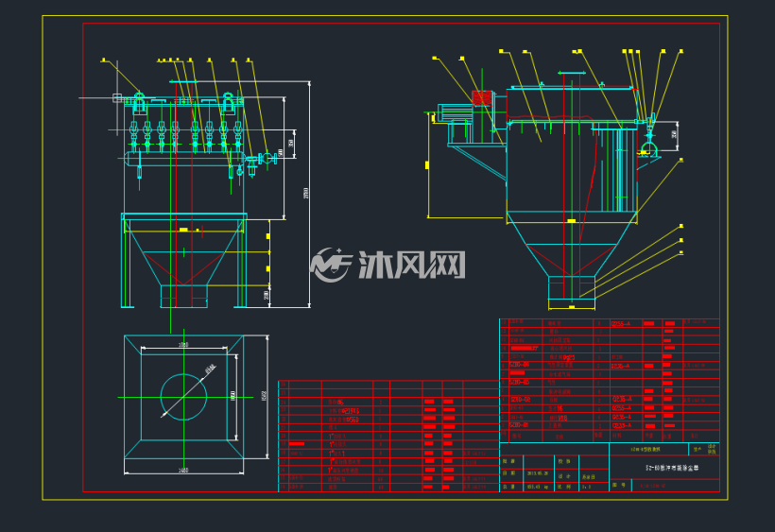This screenshot has width=775, height=532.
Task: Select the GZ80-01 part code cell
Action: pos(519,425)
